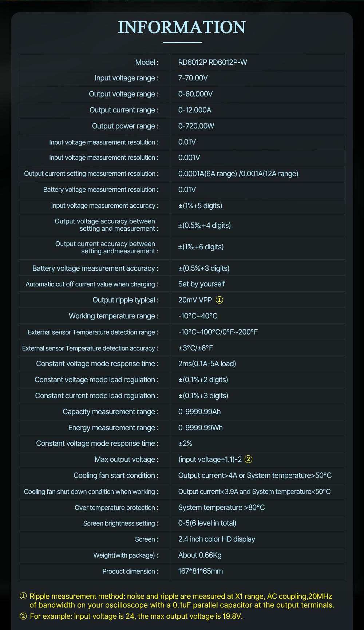Screen dimensions: 364x630
Task: Select the System temperature >80°C value
Action: pos(222,507)
